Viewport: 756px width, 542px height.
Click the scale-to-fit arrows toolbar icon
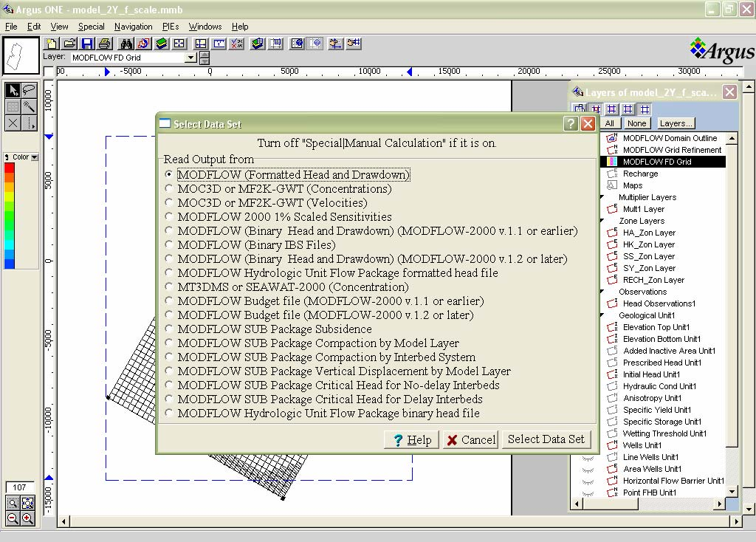point(179,44)
